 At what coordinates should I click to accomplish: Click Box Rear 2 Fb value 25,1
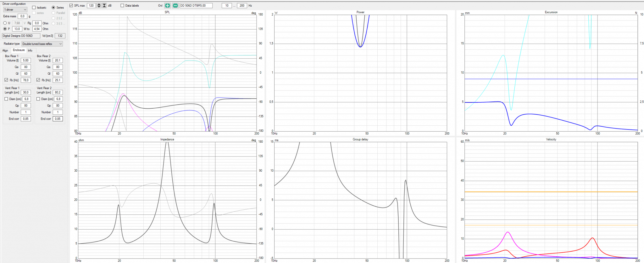coord(58,80)
